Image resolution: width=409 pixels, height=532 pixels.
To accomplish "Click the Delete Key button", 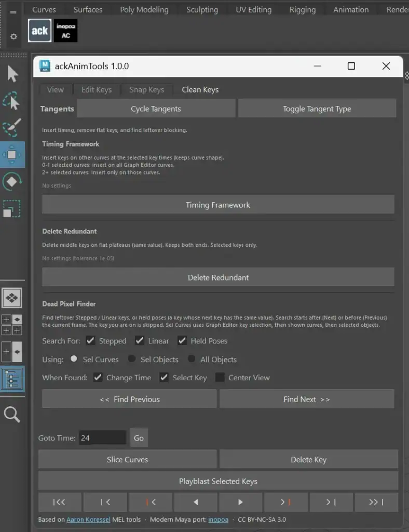I will click(309, 459).
